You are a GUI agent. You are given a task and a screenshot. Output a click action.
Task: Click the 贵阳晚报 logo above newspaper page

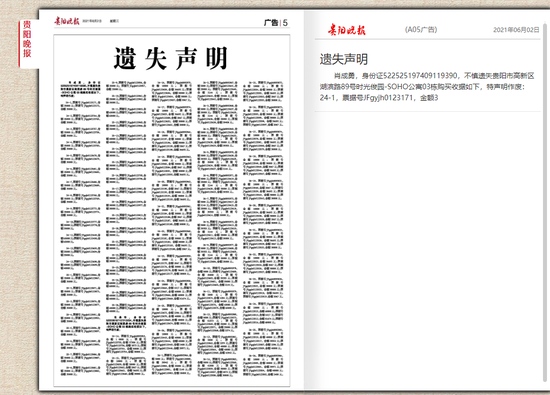(67, 21)
